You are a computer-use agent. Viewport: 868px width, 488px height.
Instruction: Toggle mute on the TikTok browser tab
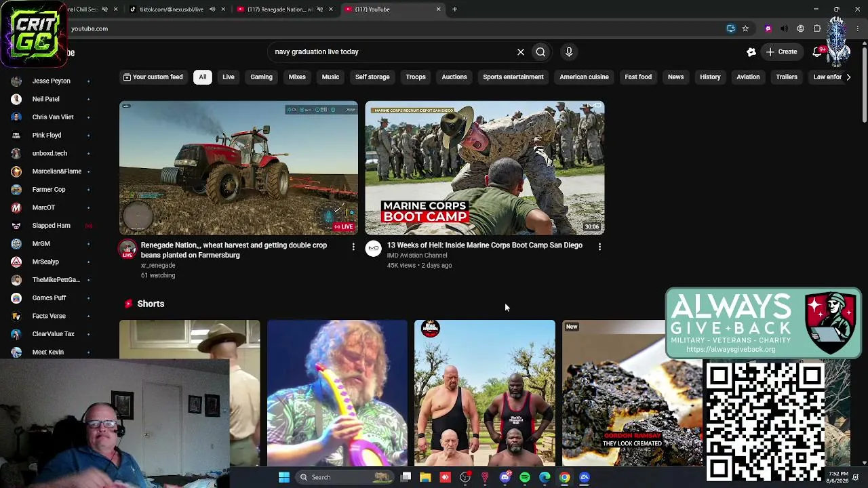pyautogui.click(x=212, y=9)
